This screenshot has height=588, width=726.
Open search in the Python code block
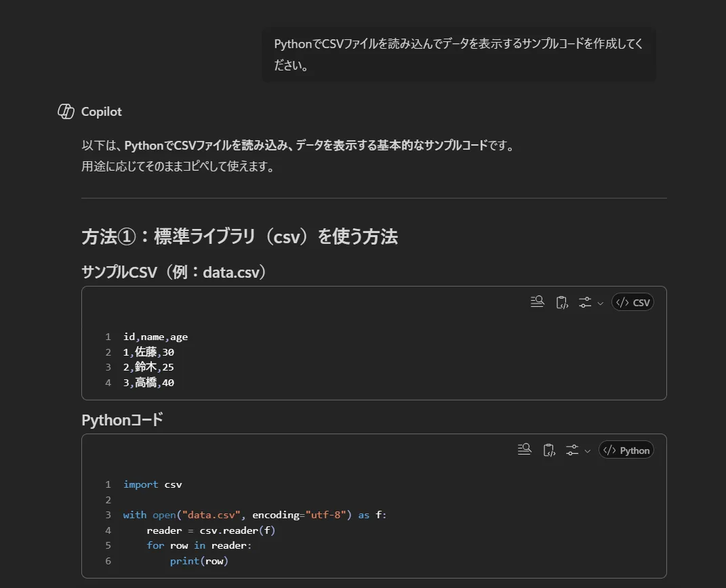coord(524,448)
